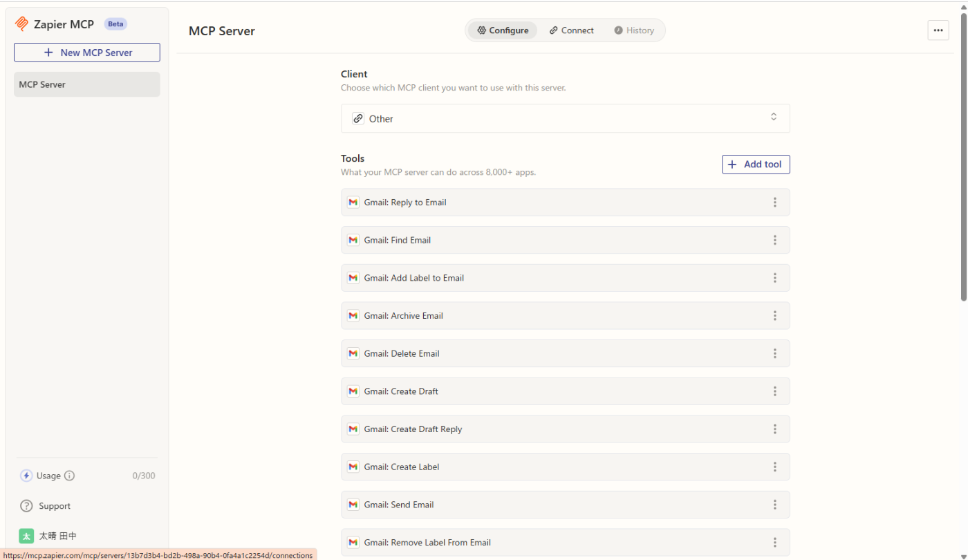Open options menu for Gmail: Remove Label From Email
This screenshot has height=560, width=968.
[775, 543]
